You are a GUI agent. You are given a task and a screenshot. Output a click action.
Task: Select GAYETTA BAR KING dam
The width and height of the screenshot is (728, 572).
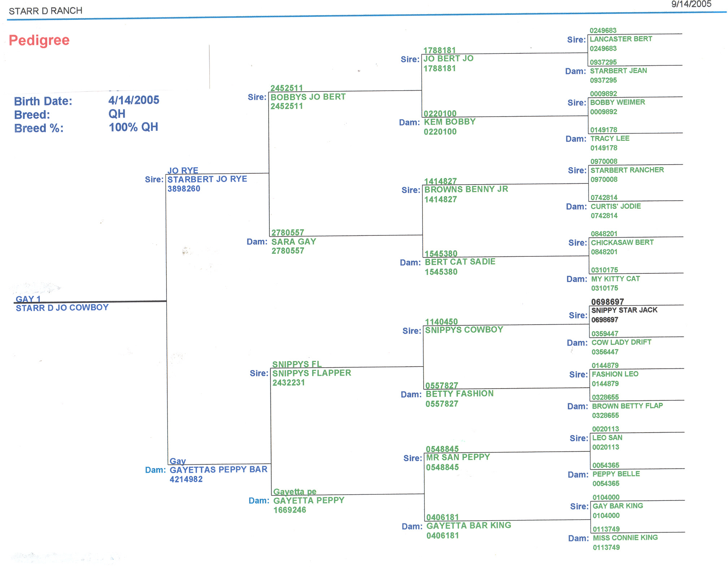pos(468,525)
